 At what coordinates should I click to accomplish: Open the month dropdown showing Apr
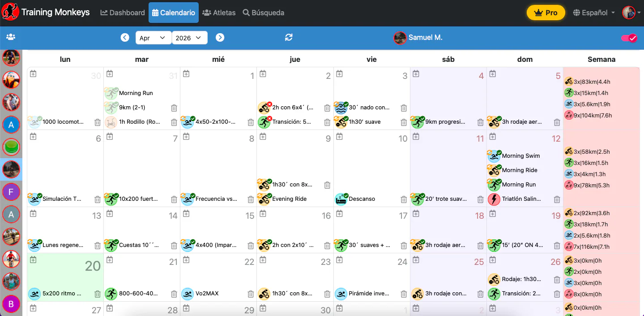point(154,38)
